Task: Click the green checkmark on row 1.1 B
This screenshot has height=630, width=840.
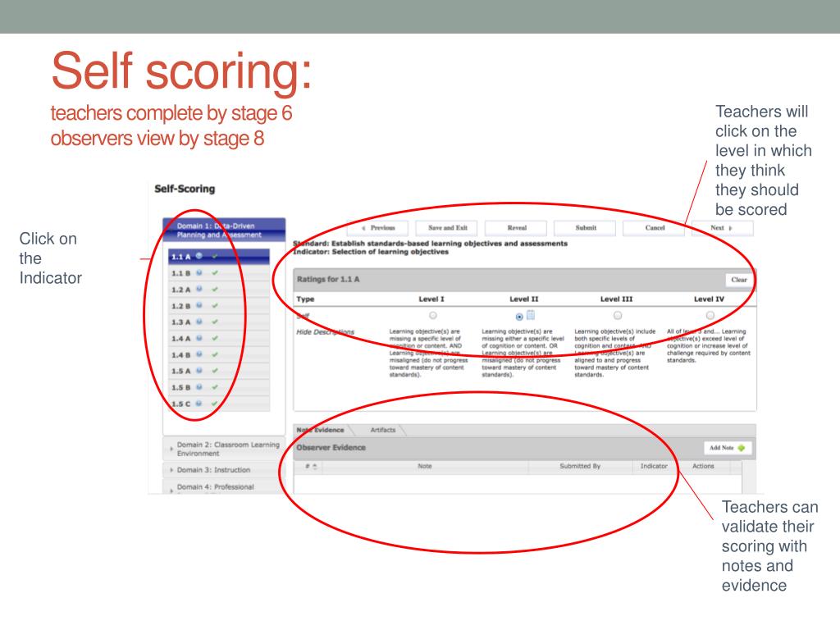Action: pos(215,272)
